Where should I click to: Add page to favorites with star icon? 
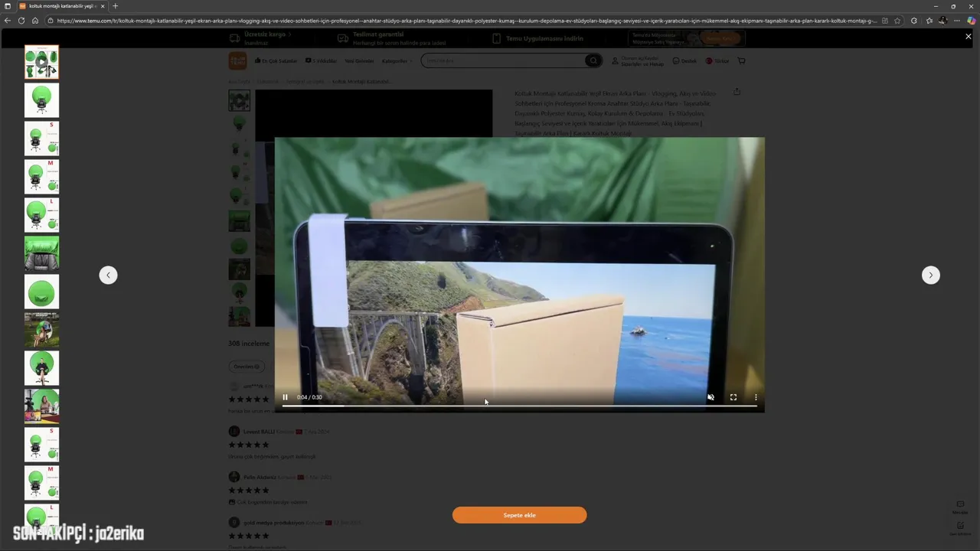pyautogui.click(x=897, y=21)
